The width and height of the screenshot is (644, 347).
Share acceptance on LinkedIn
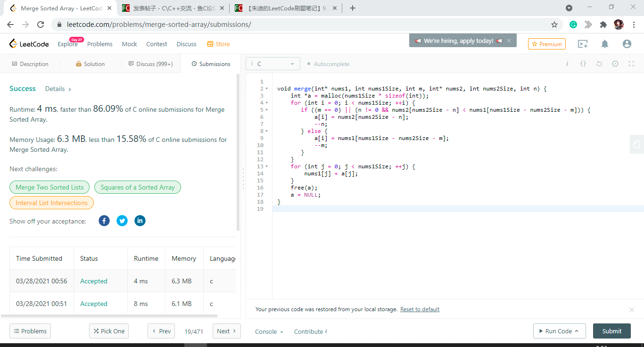[x=140, y=221]
